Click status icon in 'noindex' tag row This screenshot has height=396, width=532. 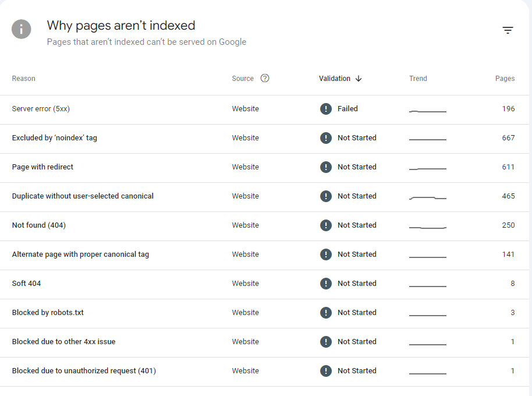(326, 138)
